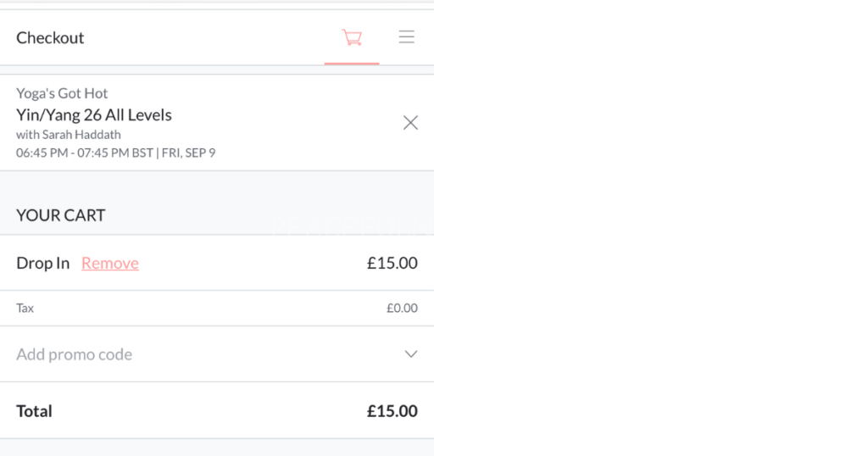Click the Add promo code field

coord(75,354)
